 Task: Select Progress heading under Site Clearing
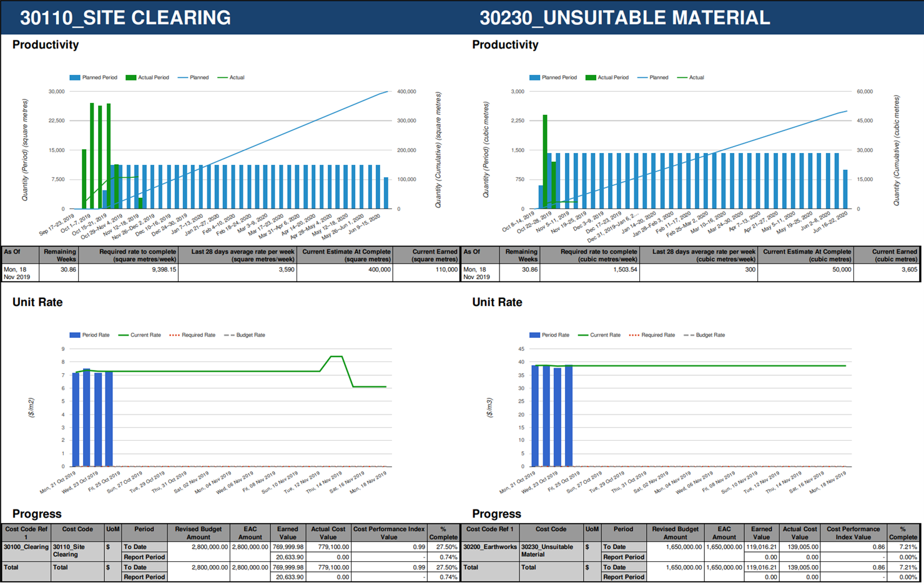point(37,514)
